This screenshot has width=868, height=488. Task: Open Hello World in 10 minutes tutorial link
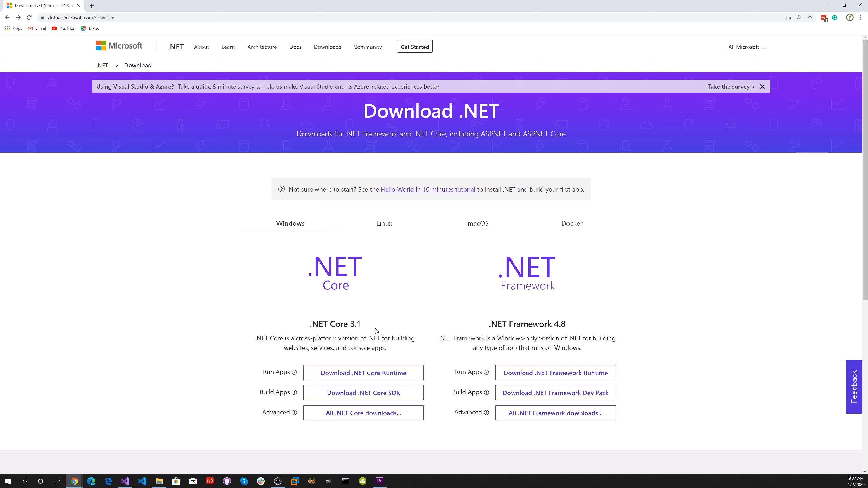tap(428, 189)
